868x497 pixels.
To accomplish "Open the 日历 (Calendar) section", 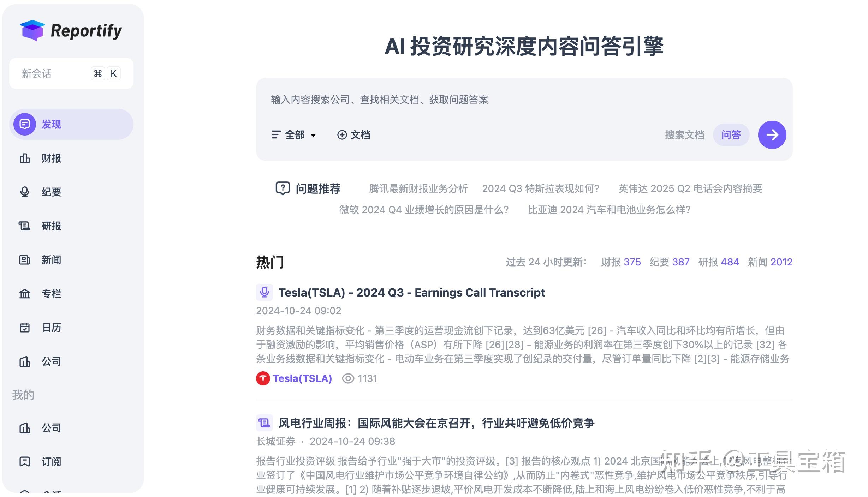I will (51, 328).
